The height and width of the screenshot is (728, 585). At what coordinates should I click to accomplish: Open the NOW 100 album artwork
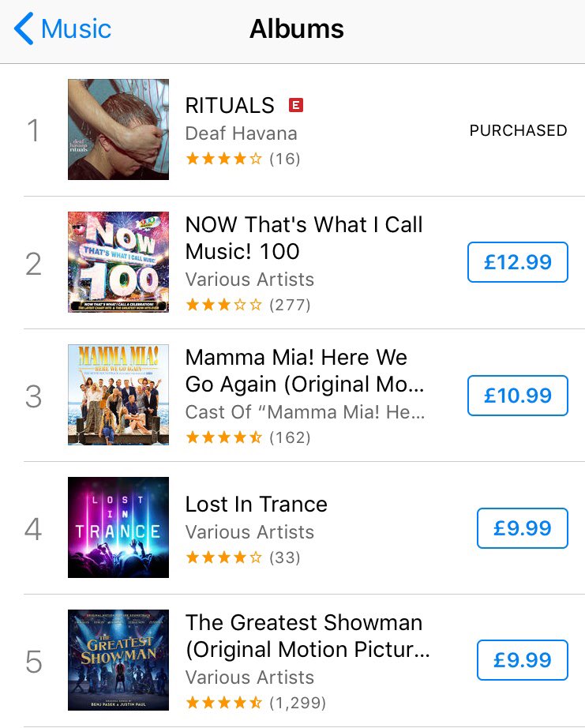click(x=118, y=262)
